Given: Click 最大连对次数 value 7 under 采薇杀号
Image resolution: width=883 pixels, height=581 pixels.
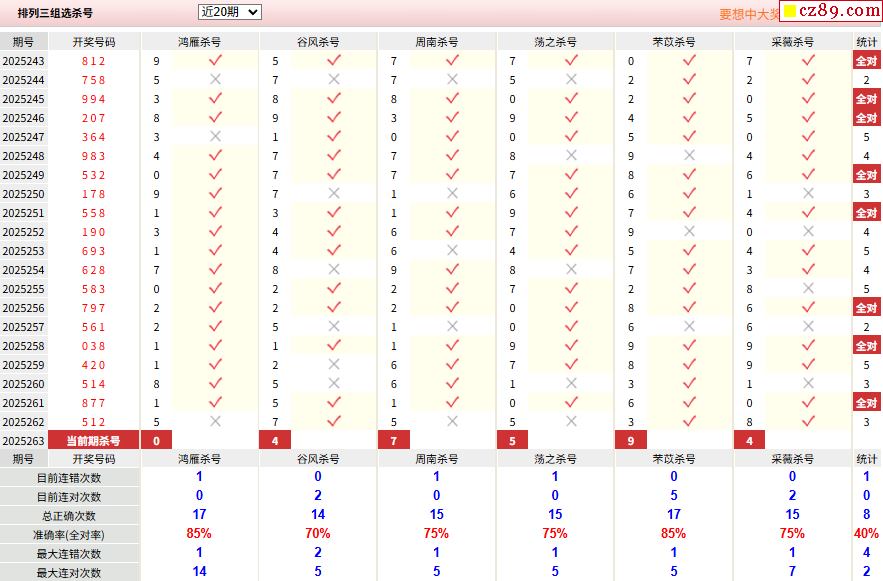Looking at the screenshot, I should click(792, 571).
